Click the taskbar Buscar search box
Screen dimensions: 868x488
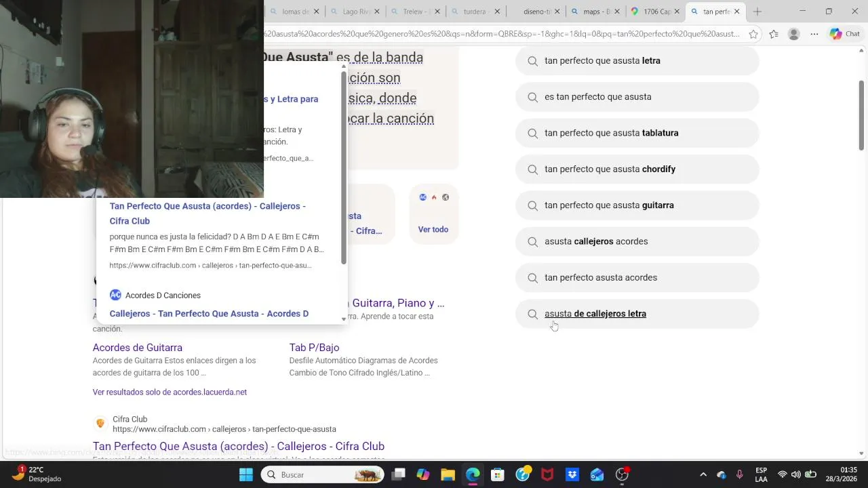323,474
